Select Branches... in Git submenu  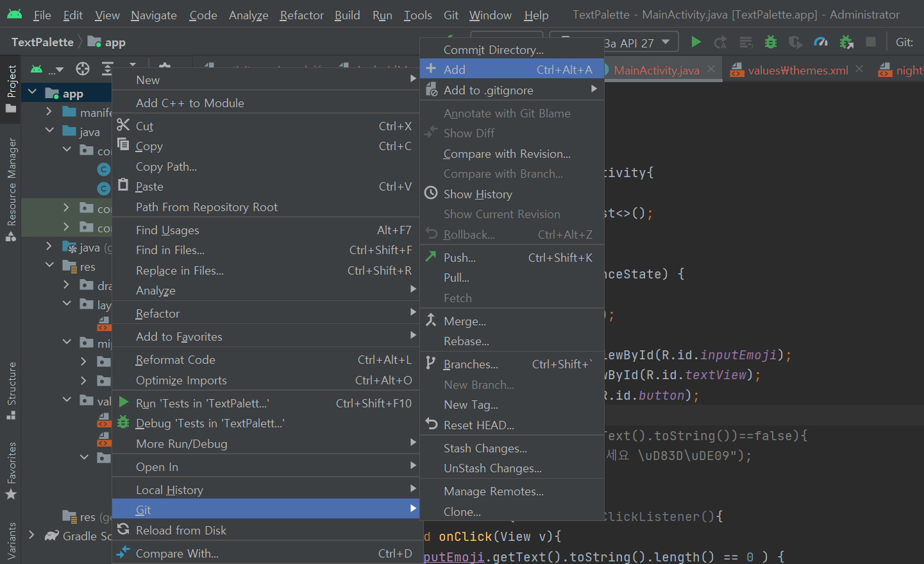pyautogui.click(x=512, y=364)
